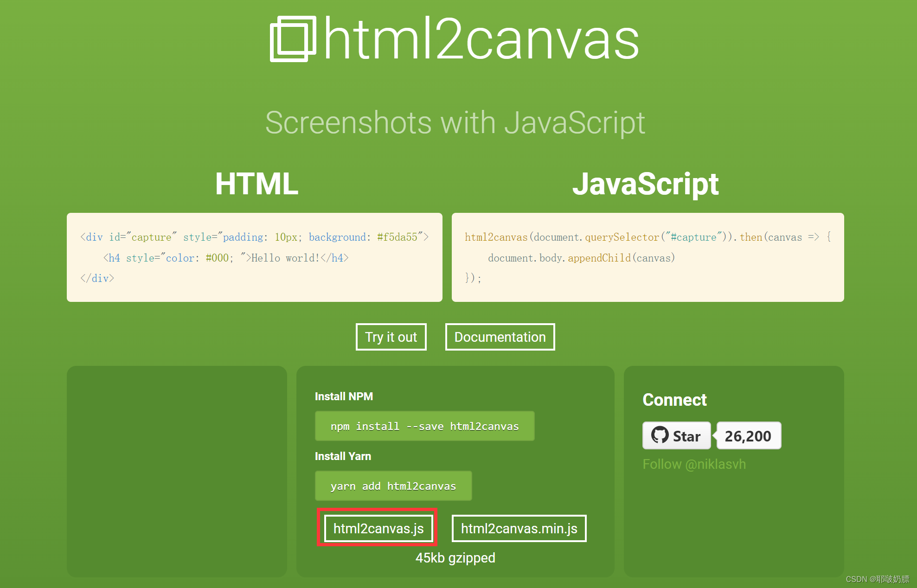The height and width of the screenshot is (588, 917).
Task: Click the GitHub Star button
Action: coord(676,435)
